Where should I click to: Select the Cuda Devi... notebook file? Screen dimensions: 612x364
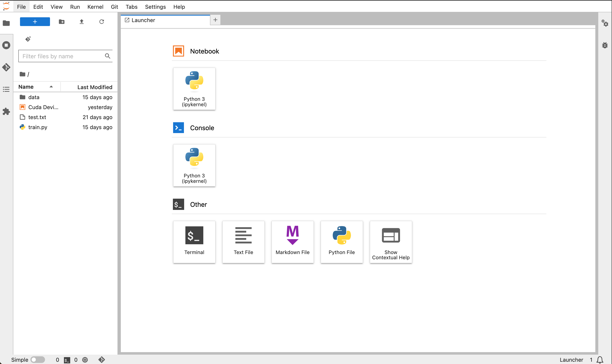point(65,107)
